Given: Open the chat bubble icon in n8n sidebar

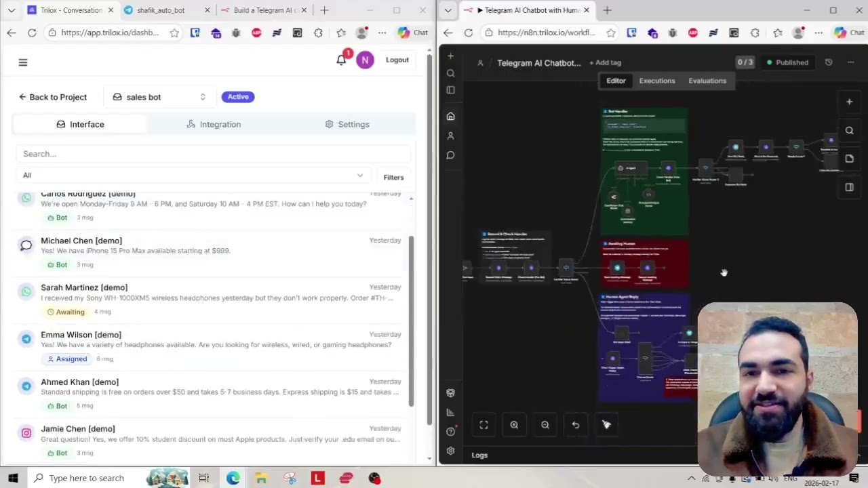Looking at the screenshot, I should click(x=450, y=155).
